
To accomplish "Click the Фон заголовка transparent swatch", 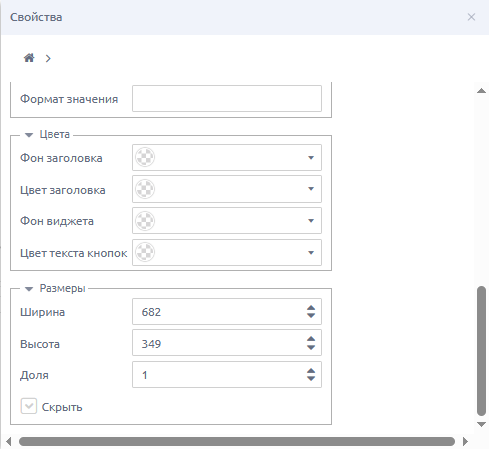I will (x=145, y=157).
